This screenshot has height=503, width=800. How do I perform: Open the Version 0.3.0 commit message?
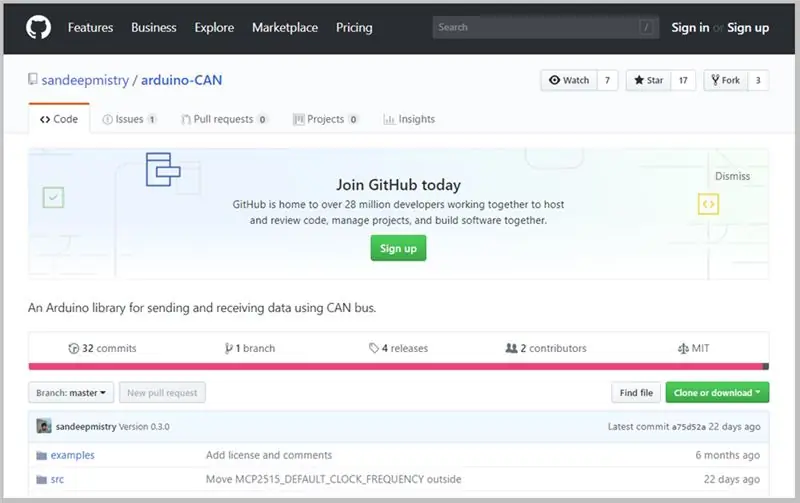click(144, 426)
